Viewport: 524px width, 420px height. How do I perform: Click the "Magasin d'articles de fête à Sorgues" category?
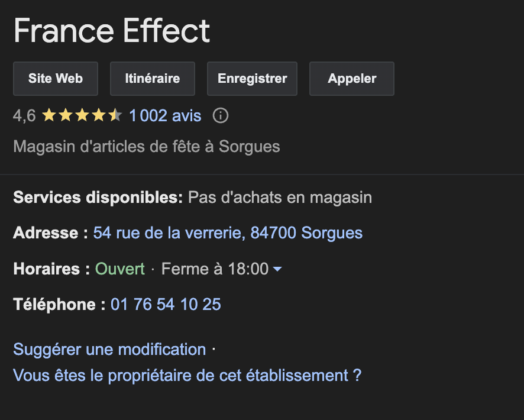tap(147, 146)
